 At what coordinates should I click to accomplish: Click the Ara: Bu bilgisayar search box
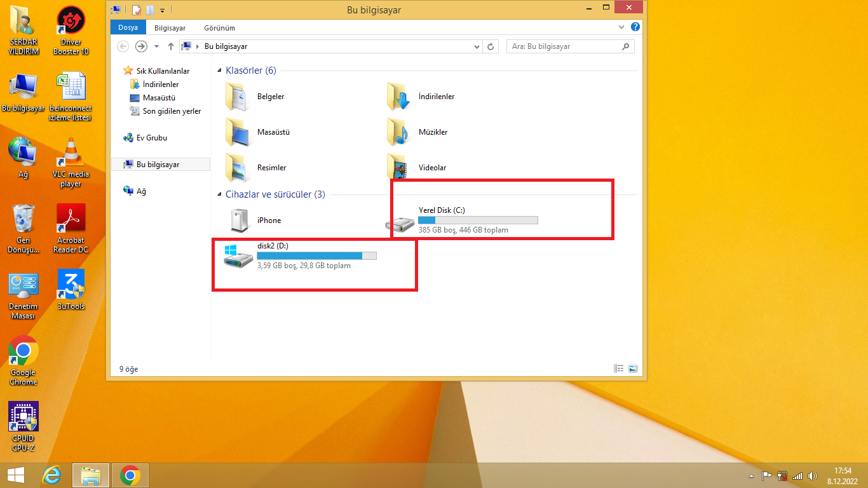tap(570, 46)
